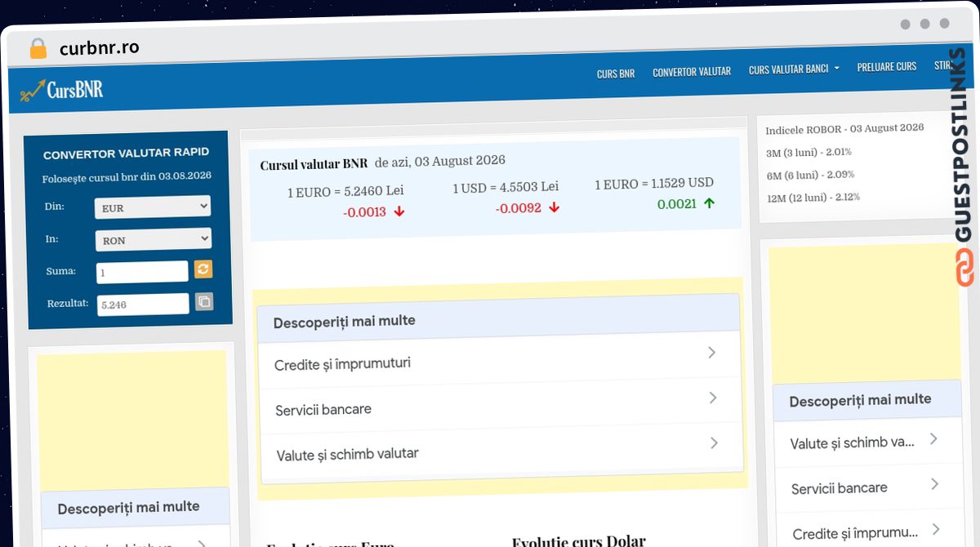Click the curbnr.ro address text

(x=100, y=48)
